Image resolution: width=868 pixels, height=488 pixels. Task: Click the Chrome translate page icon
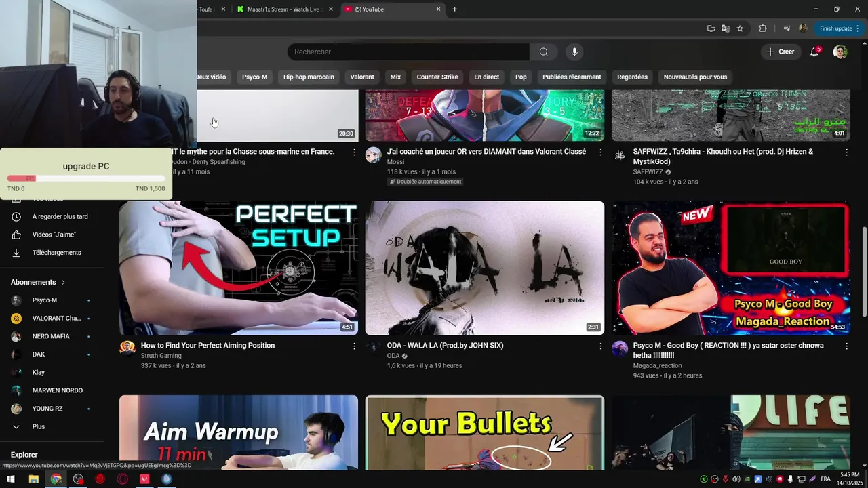coord(726,28)
